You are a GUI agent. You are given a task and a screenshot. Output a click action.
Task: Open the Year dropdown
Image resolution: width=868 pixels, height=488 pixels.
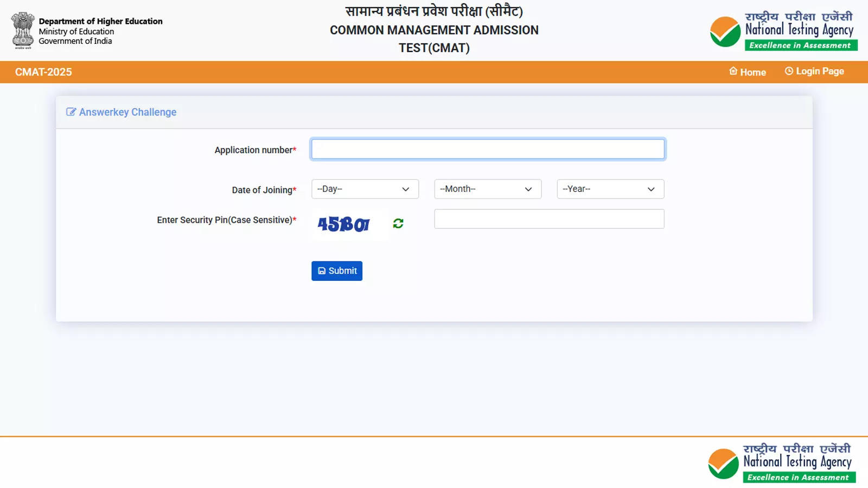click(x=610, y=189)
